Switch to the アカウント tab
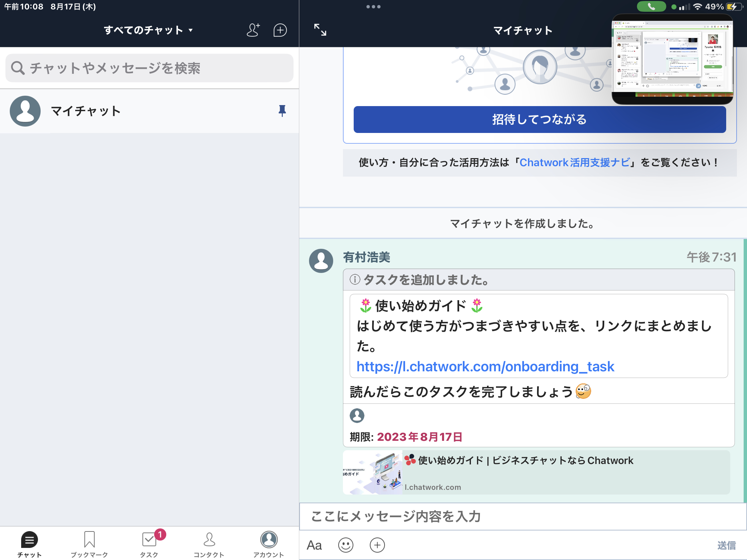747x560 pixels. click(268, 544)
